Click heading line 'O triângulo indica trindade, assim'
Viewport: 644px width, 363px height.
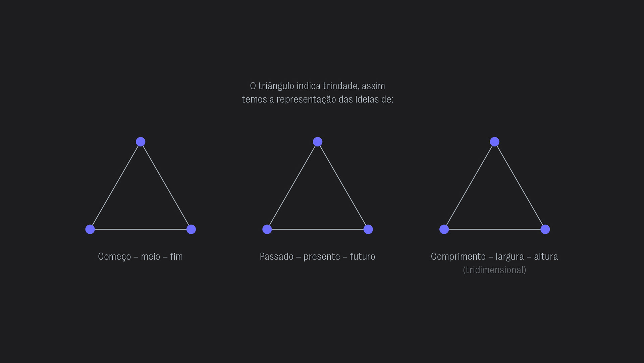tap(317, 86)
